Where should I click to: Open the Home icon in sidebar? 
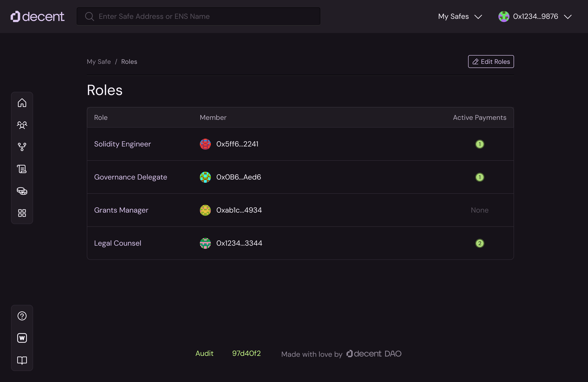click(x=22, y=103)
